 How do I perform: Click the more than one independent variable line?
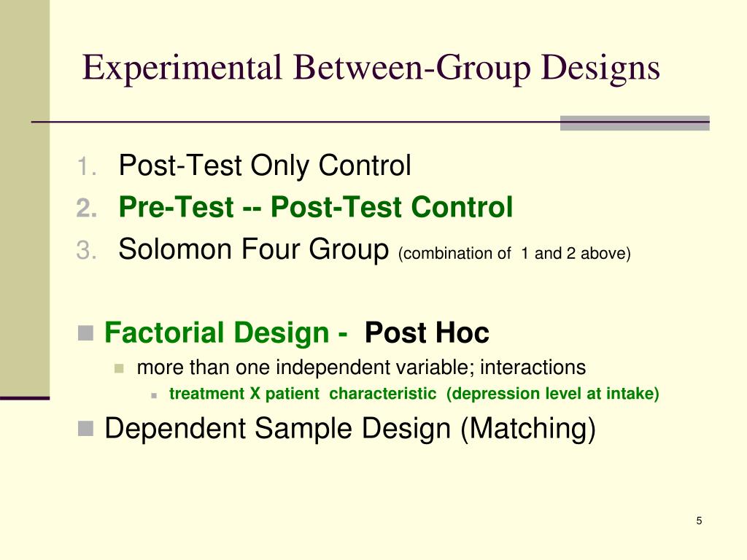[361, 367]
